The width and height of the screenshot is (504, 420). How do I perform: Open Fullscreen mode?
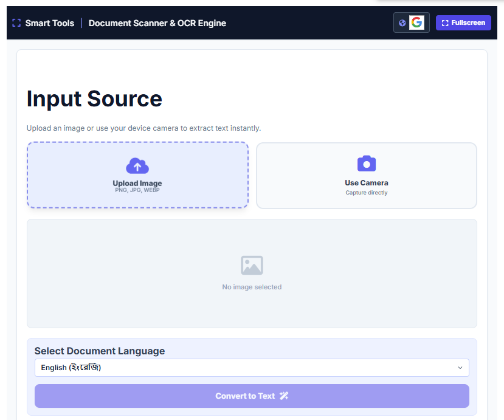463,23
